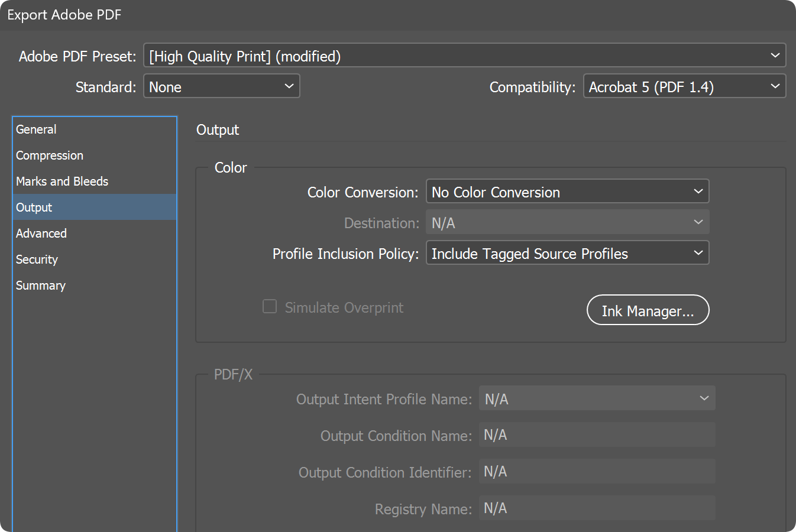The image size is (796, 532).
Task: Open the Standard dropdown showing None
Action: coord(222,86)
